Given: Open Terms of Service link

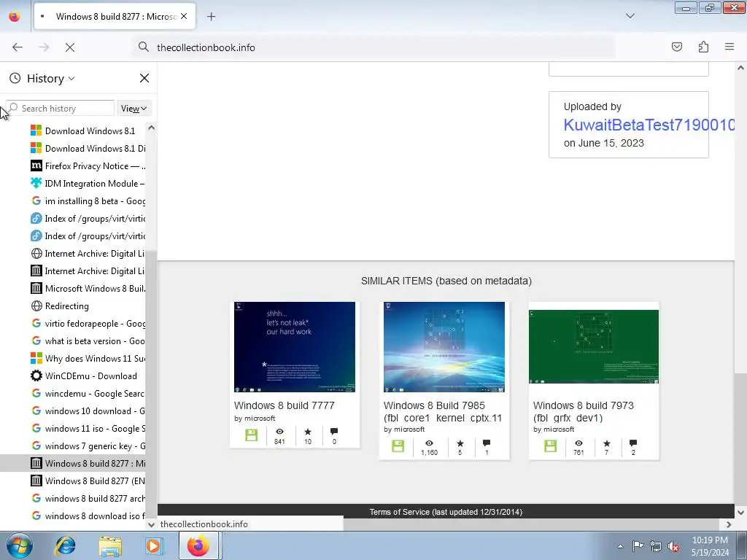Looking at the screenshot, I should pyautogui.click(x=399, y=513).
